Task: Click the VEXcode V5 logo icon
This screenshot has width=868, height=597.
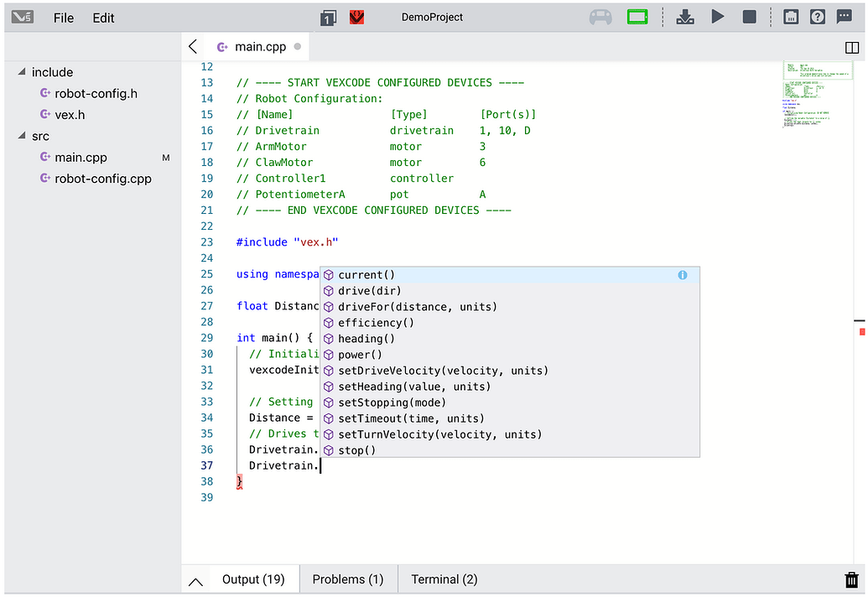Action: pos(23,17)
